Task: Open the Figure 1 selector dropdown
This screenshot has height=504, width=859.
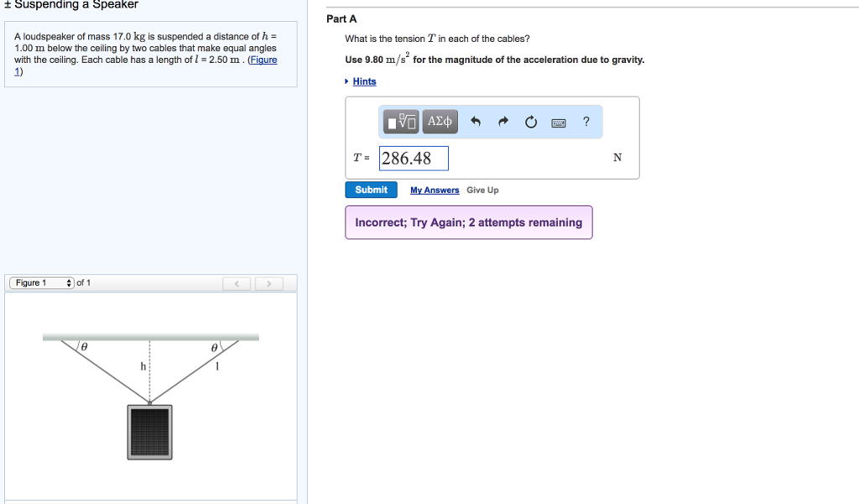Action: tap(42, 283)
